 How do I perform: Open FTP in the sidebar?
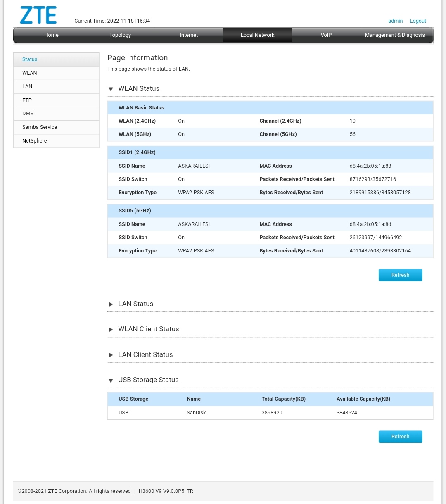pos(56,100)
